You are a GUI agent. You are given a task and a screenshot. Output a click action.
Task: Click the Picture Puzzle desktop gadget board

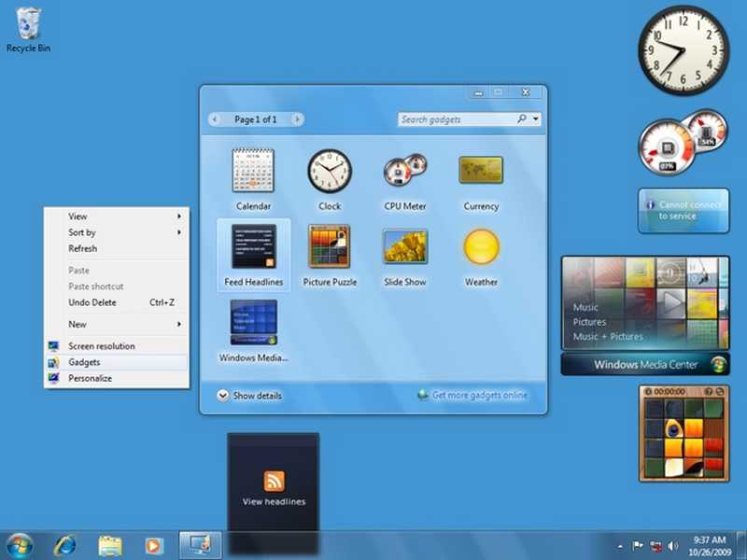[x=684, y=438]
